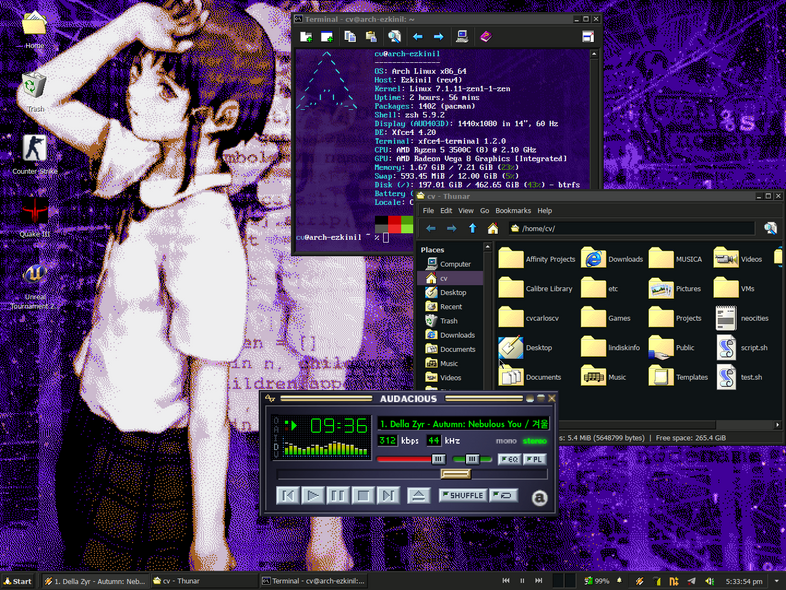Open Pictures folder in Thunar
Image resolution: width=786 pixels, height=590 pixels.
click(674, 289)
